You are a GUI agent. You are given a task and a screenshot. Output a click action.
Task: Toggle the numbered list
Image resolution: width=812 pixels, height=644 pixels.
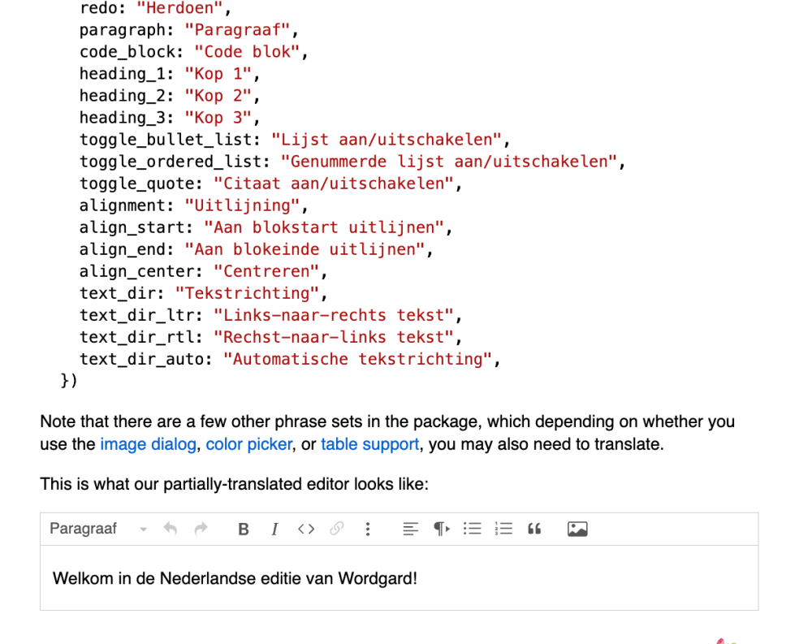tap(503, 529)
